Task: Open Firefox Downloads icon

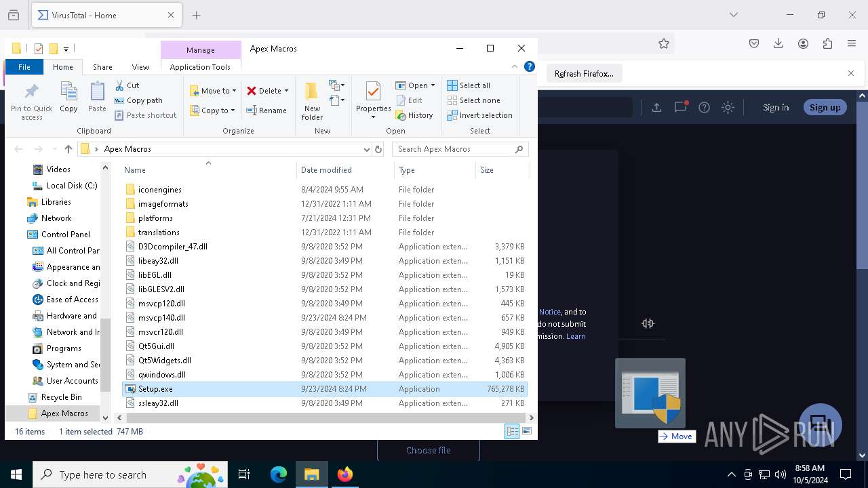Action: tap(778, 43)
